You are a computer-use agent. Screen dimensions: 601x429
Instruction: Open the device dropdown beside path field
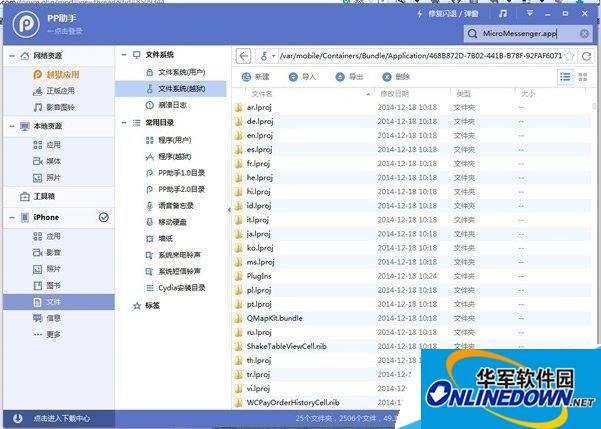click(x=267, y=56)
